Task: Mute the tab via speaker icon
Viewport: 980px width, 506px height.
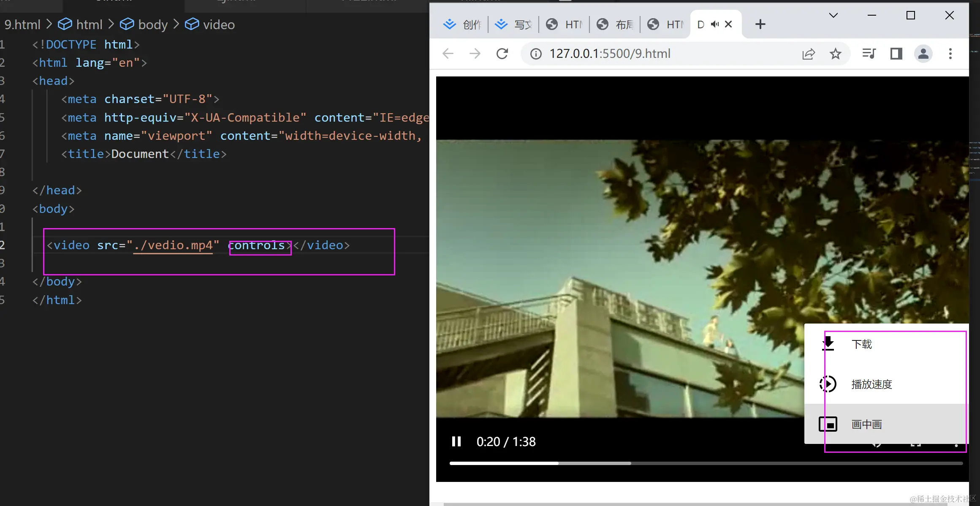Action: [x=714, y=24]
